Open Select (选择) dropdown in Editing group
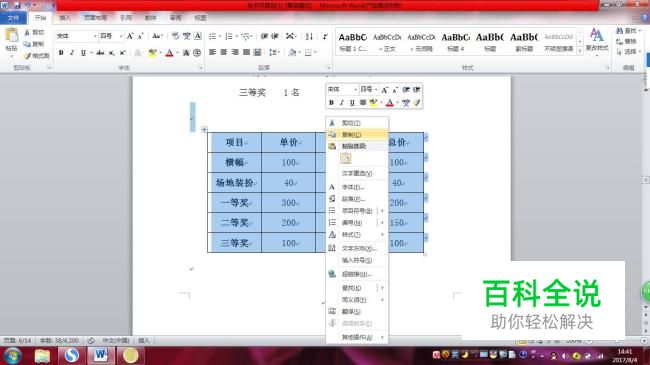 (628, 52)
